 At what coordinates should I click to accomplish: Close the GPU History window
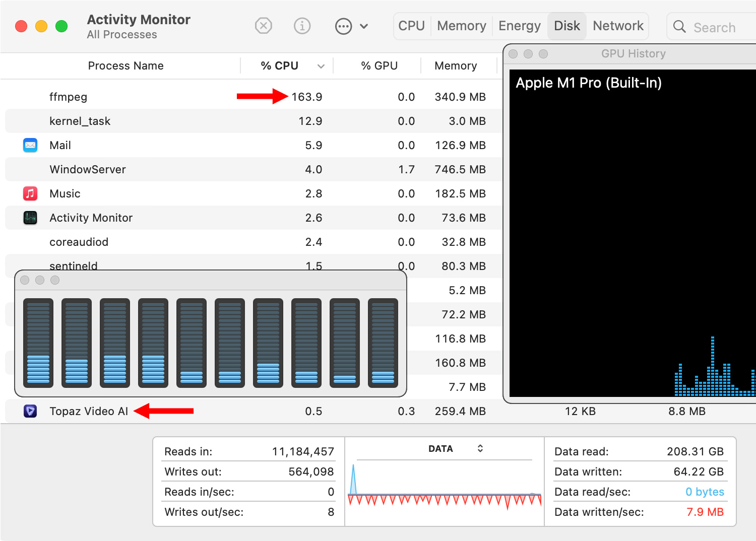(x=513, y=54)
